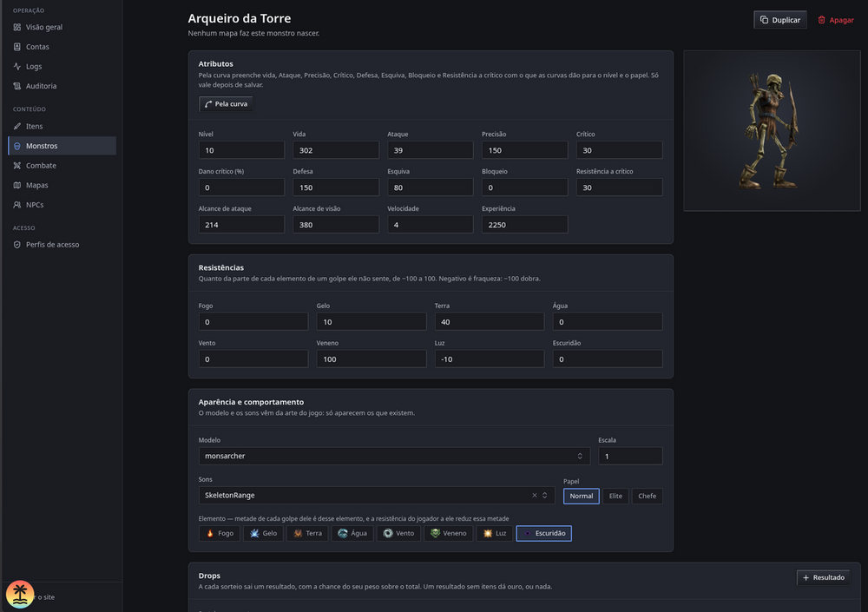This screenshot has width=868, height=612.
Task: Choose Gelo as the attack element
Action: pos(264,533)
